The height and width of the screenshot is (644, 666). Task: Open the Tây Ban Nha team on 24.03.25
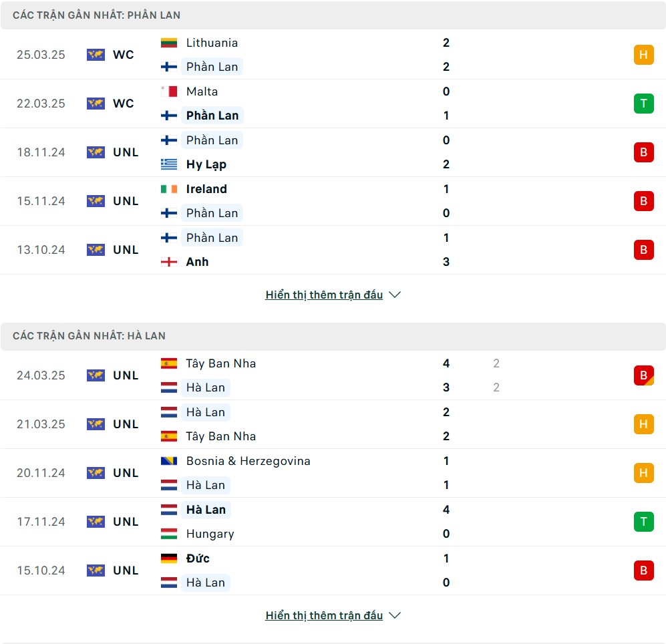[221, 363]
